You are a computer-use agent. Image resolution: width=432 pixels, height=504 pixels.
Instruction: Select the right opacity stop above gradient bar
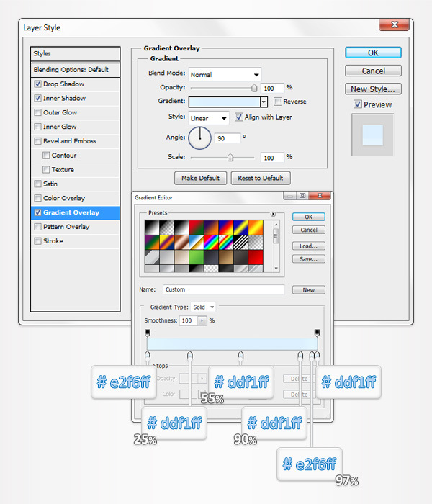(317, 333)
